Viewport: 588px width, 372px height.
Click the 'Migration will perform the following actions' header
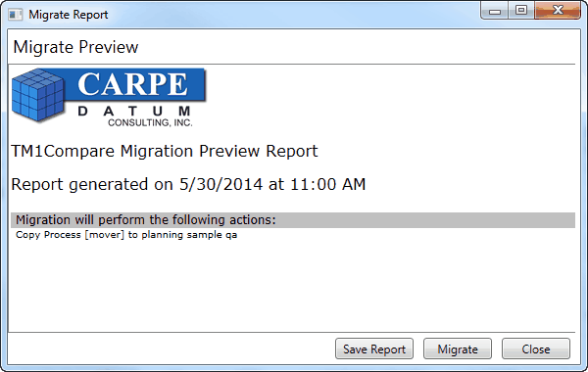(x=293, y=220)
